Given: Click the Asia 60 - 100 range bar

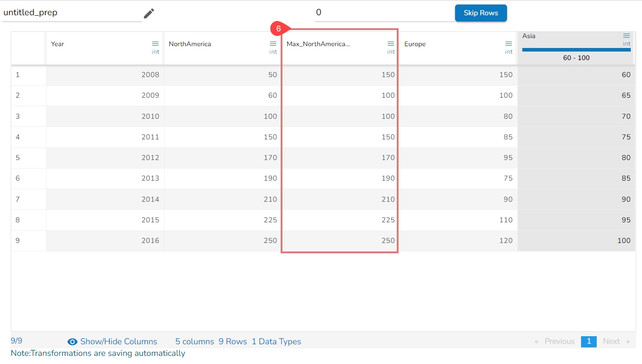Looking at the screenshot, I should pyautogui.click(x=577, y=50).
